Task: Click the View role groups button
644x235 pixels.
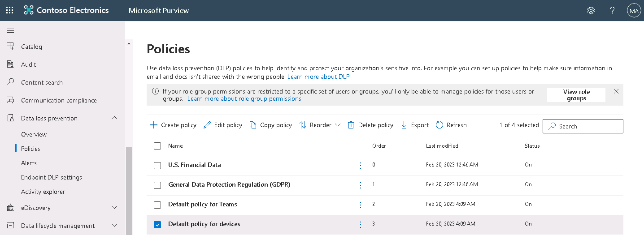Action: coord(576,95)
